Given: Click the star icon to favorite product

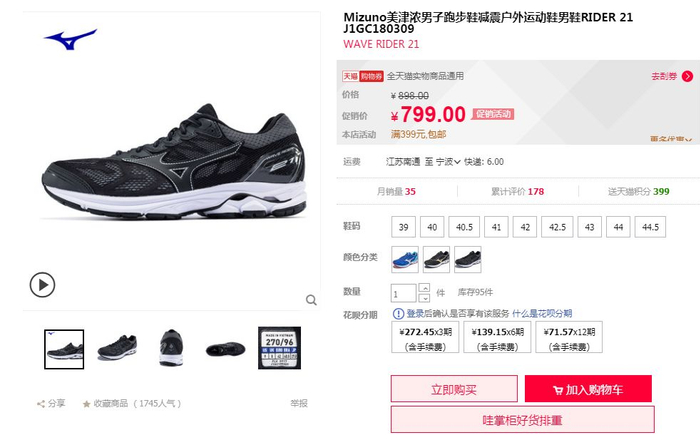Looking at the screenshot, I should [x=86, y=404].
